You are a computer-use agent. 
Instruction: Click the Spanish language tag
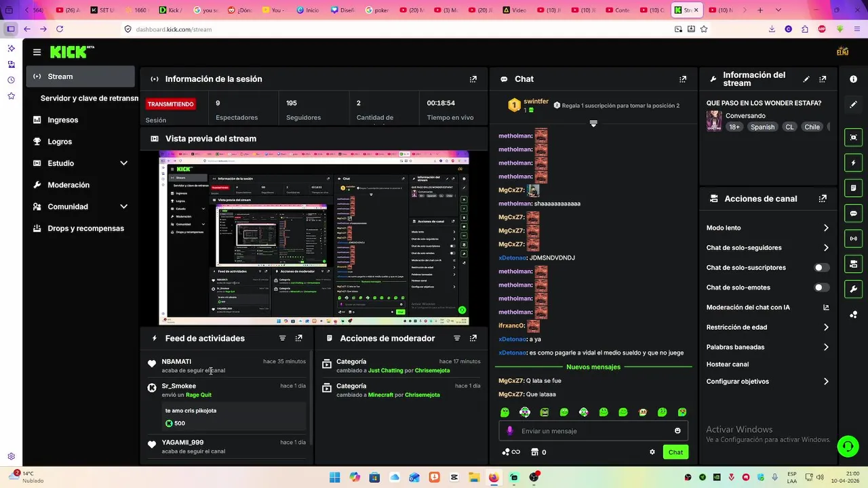(x=762, y=127)
